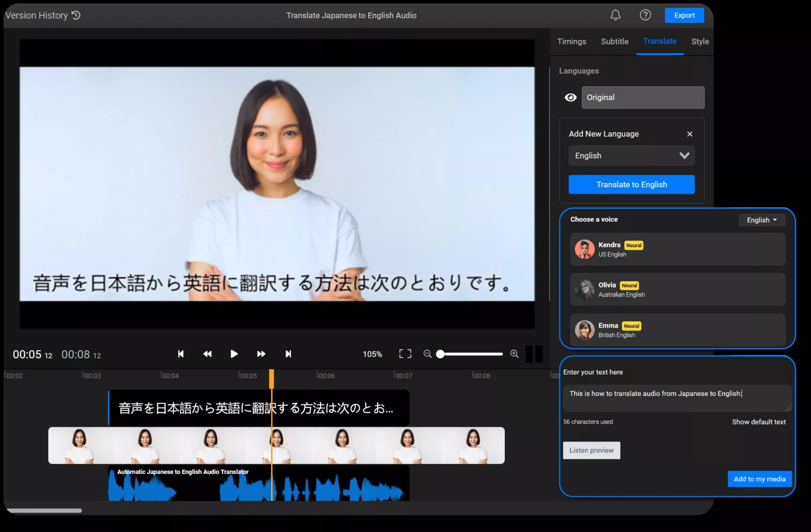Skip to the start of the video
This screenshot has width=811, height=532.
[x=180, y=354]
